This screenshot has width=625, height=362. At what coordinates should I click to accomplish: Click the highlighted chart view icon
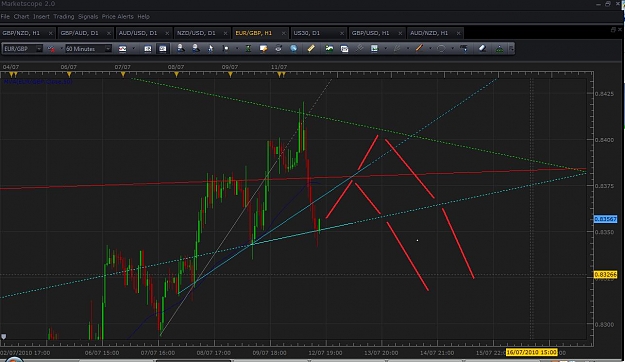pos(163,49)
